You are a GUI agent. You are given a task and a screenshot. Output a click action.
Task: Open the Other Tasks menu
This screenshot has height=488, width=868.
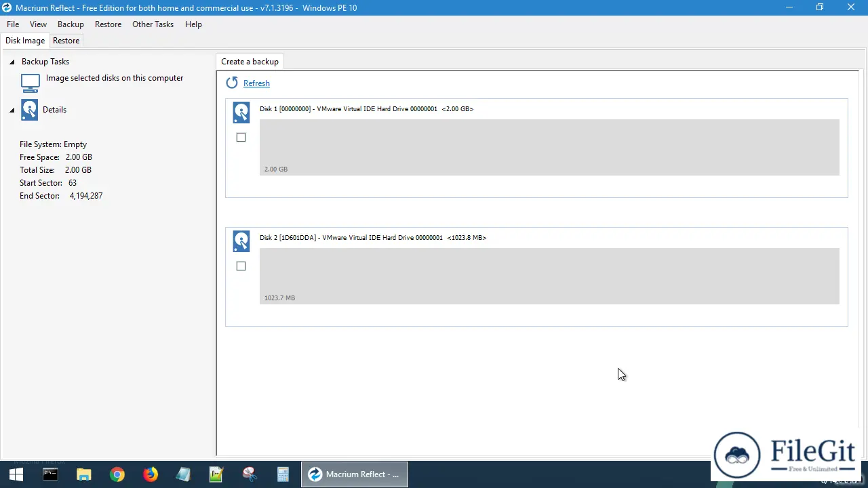point(153,24)
